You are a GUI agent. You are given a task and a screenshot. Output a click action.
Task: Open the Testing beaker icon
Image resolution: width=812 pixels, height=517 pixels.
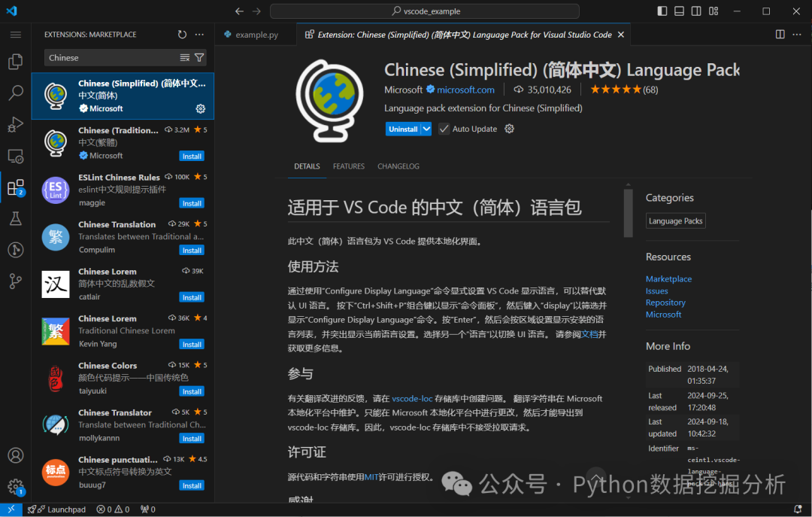tap(16, 218)
